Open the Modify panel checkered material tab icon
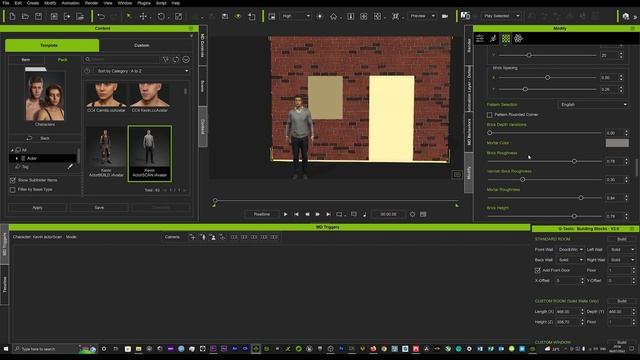640x360 pixels. (506, 38)
